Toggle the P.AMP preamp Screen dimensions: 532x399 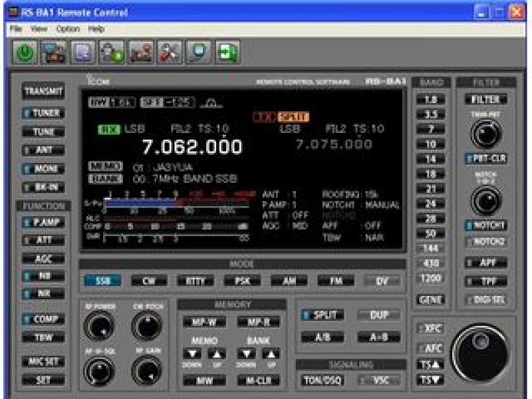pos(43,222)
